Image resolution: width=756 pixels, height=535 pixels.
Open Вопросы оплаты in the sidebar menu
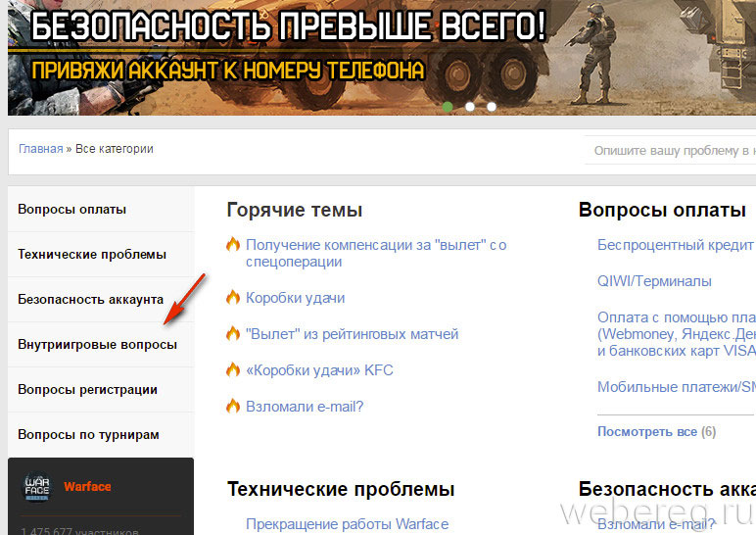pyautogui.click(x=101, y=210)
